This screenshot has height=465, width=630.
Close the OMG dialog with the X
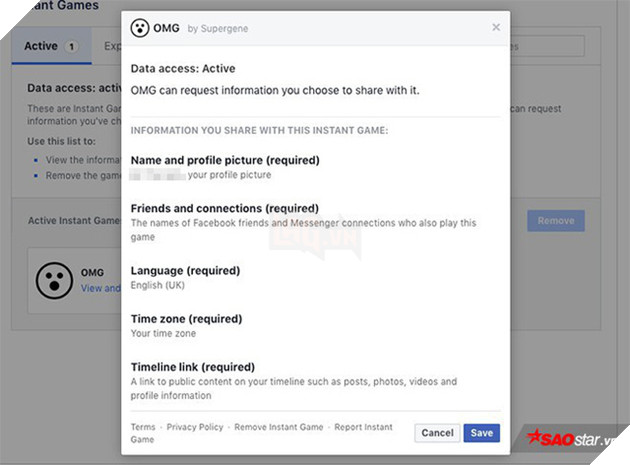coord(496,27)
